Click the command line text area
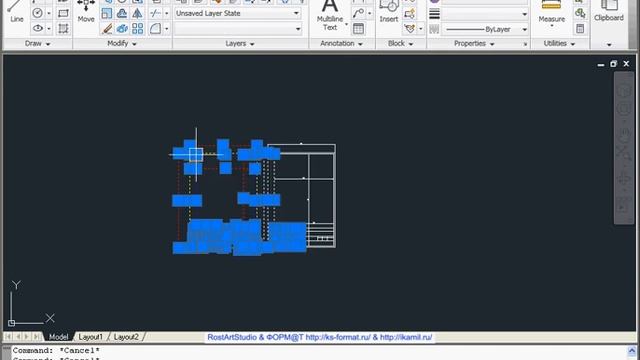 point(318,353)
